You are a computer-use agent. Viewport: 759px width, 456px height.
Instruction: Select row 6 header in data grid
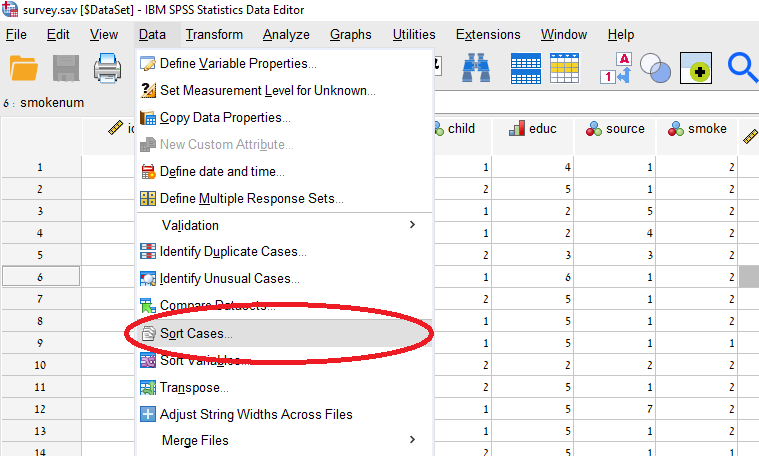coord(40,276)
